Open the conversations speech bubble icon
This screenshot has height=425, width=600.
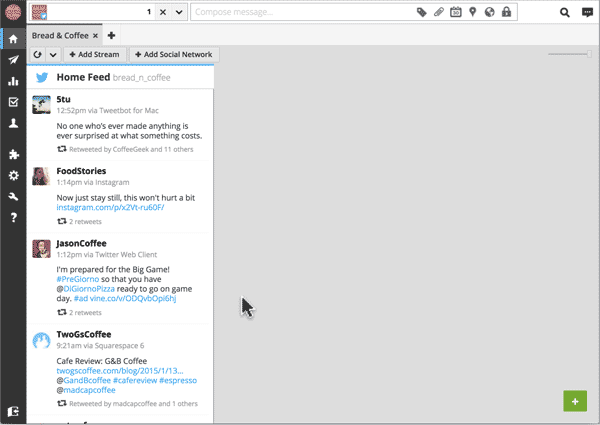coord(587,13)
